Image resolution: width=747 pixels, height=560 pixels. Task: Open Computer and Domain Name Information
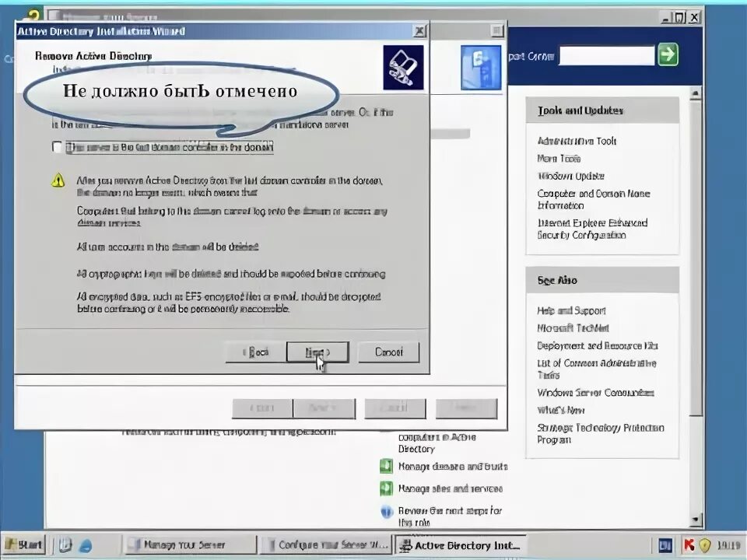point(594,200)
